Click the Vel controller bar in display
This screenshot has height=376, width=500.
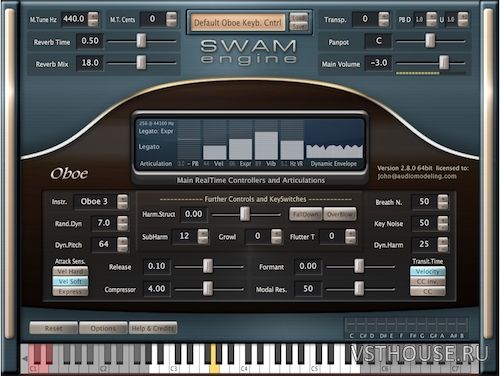[215, 152]
